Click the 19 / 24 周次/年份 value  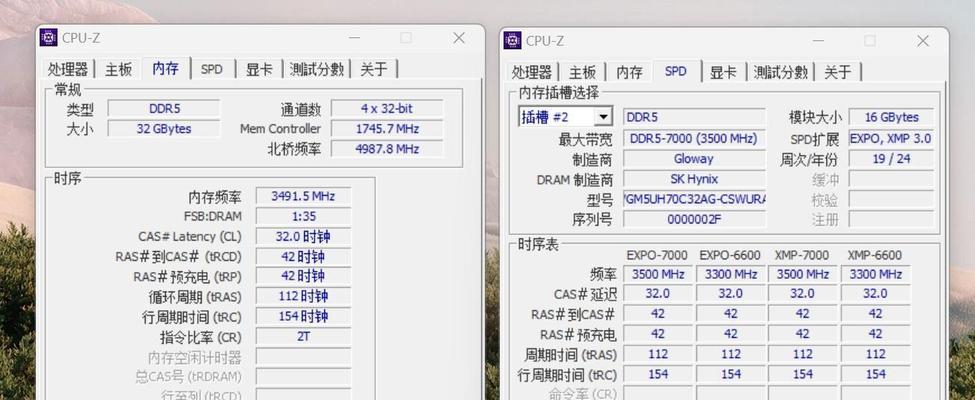coord(891,159)
